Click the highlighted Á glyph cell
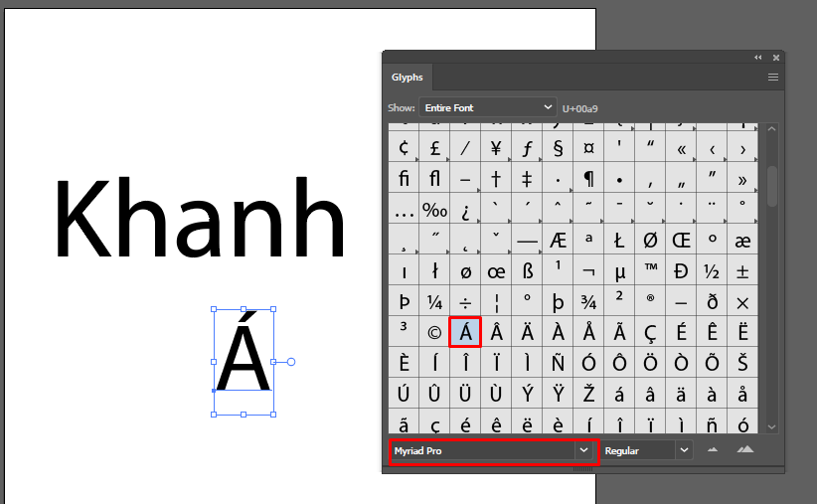 [x=465, y=332]
